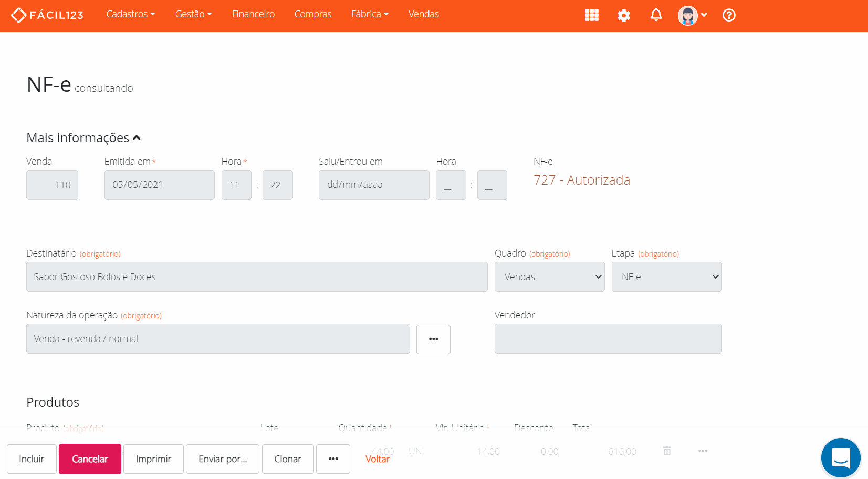Open product row more options dots
868x479 pixels.
pos(703,451)
